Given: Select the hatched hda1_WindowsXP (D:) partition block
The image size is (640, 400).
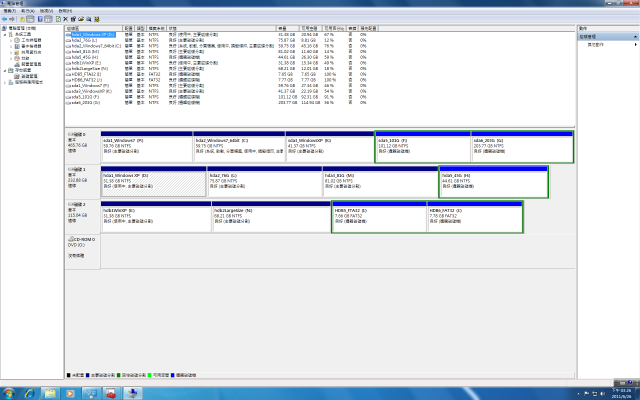Looking at the screenshot, I should [153, 182].
